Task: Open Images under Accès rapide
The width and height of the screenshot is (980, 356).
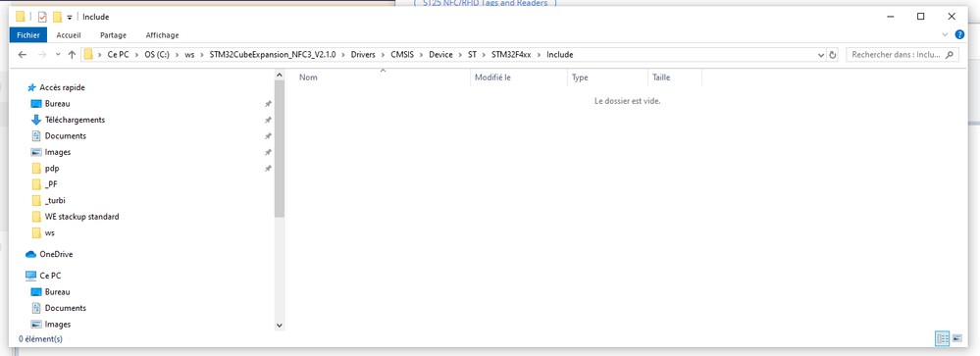Action: pos(58,152)
